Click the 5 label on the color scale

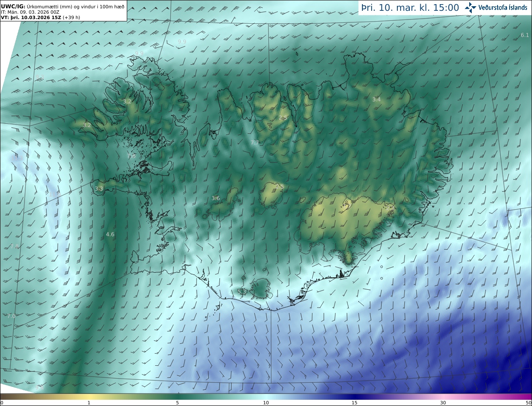(177, 403)
